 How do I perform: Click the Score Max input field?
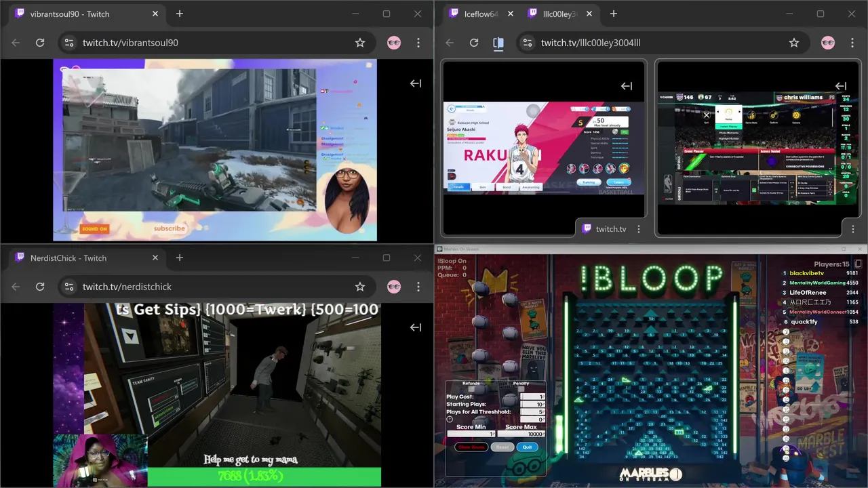click(x=521, y=434)
